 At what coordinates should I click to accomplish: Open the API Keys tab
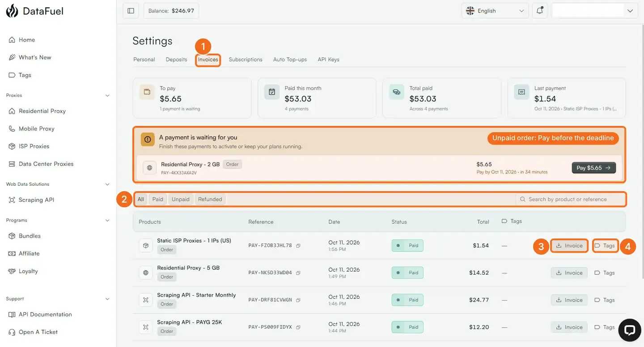coord(328,59)
